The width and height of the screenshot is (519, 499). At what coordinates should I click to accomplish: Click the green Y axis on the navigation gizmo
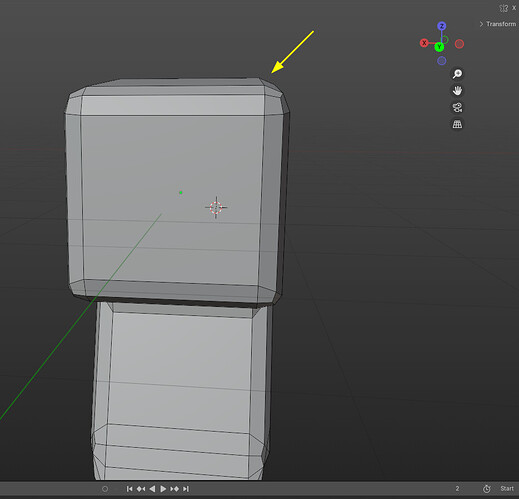tap(439, 47)
